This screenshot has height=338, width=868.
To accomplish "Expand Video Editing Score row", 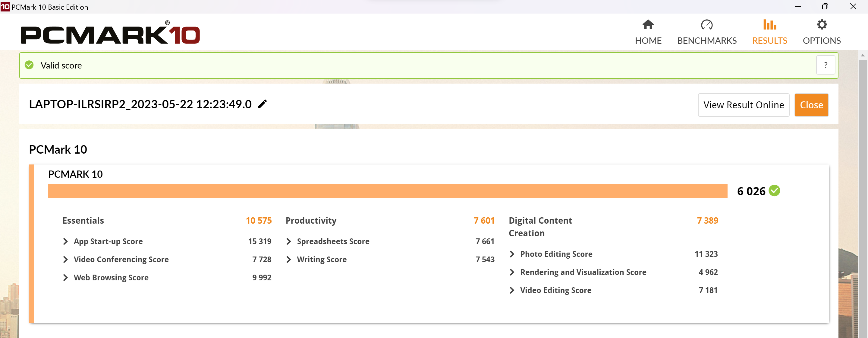I will [512, 290].
